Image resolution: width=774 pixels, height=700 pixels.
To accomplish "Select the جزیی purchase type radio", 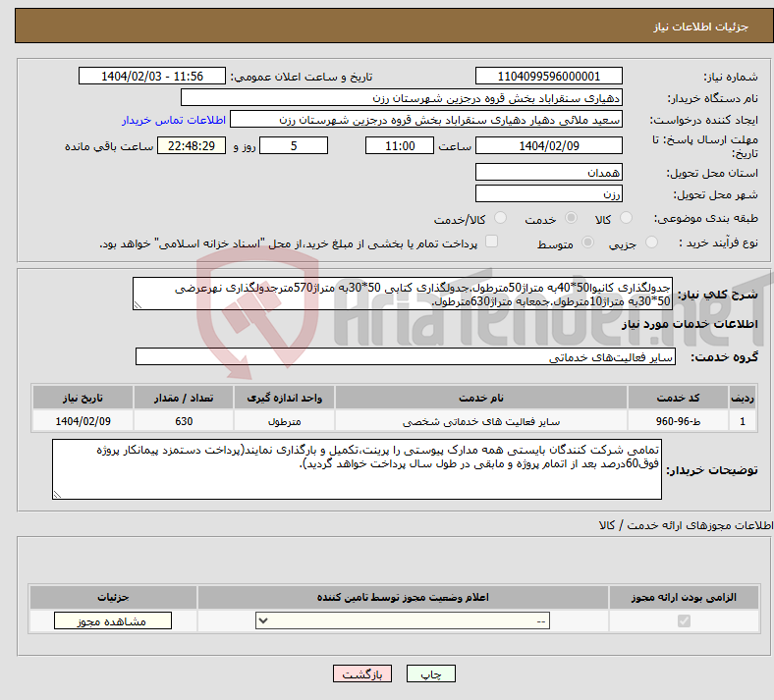I will click(x=651, y=242).
